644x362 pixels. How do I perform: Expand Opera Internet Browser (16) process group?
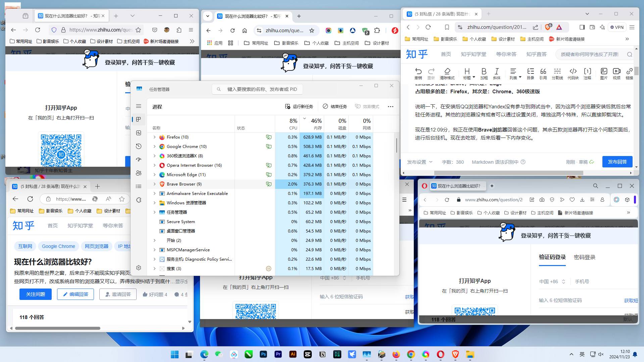[x=154, y=165]
